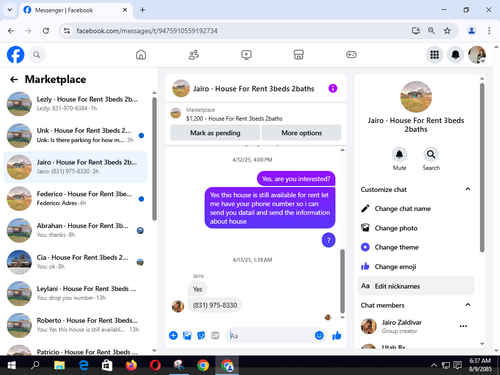This screenshot has width=500, height=375.
Task: Bookmark page with the star icon
Action: pos(447,31)
